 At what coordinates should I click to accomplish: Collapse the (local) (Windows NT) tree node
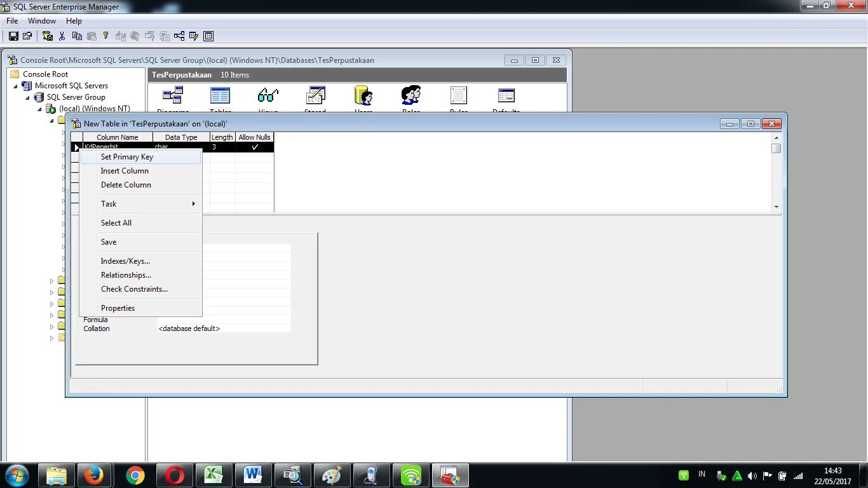[x=39, y=109]
